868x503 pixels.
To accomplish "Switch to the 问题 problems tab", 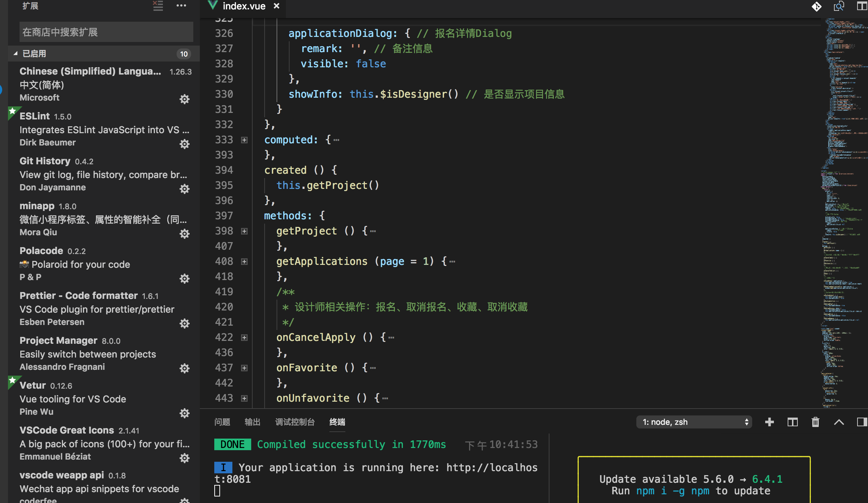I will tap(222, 422).
